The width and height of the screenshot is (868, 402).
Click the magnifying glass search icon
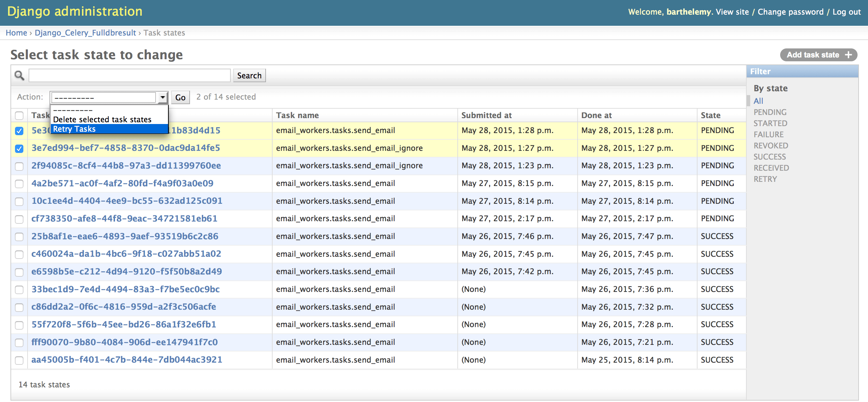pos(19,75)
